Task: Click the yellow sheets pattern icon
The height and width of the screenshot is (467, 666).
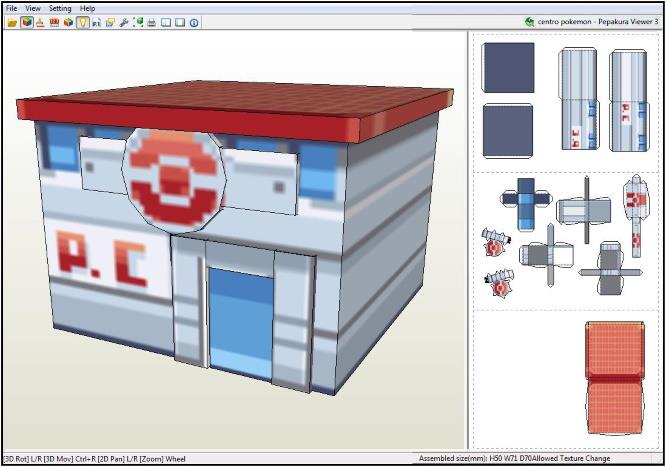Action: [110, 23]
